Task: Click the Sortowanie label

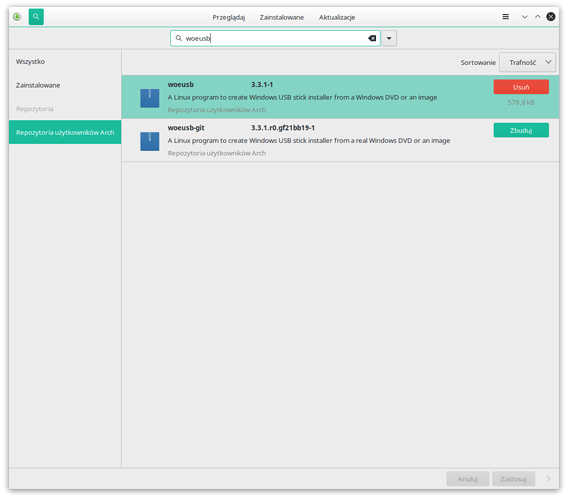Action: point(478,63)
